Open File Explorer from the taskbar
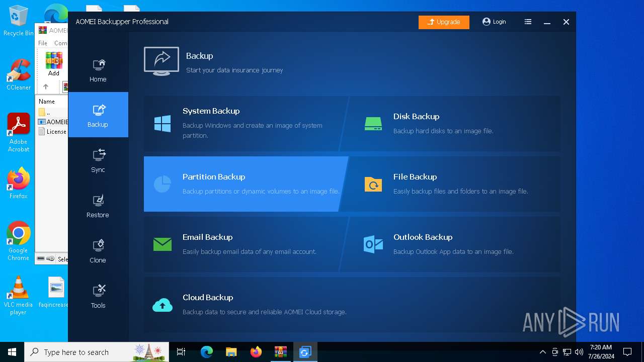The image size is (644, 362). coord(231,352)
